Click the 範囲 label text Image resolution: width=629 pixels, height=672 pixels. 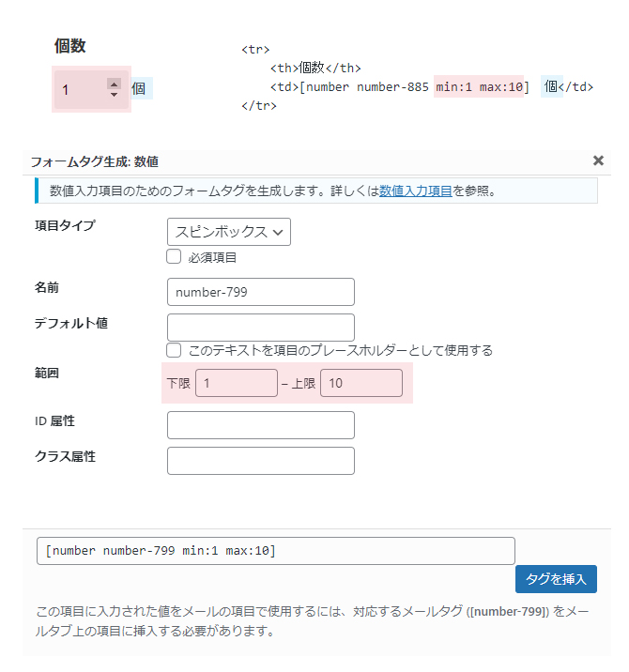47,373
